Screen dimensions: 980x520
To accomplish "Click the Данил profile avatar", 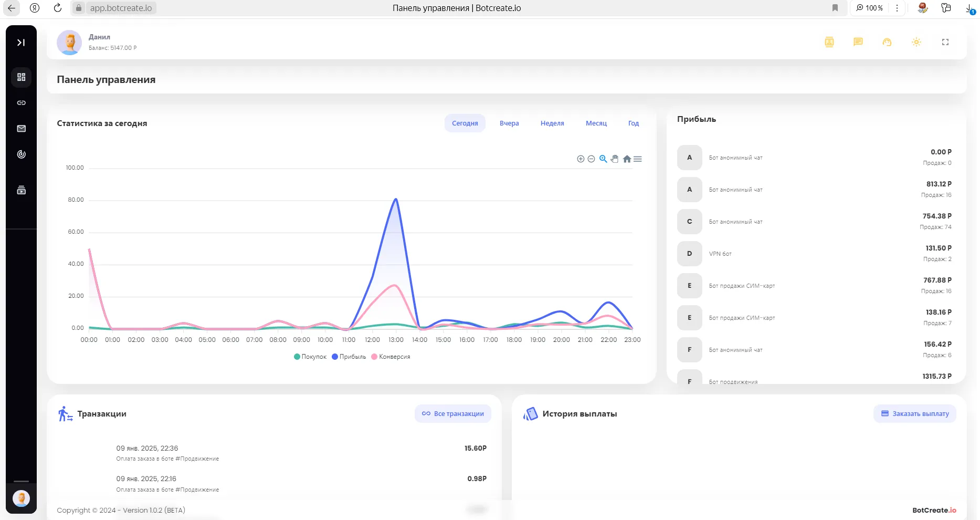I will 69,42.
